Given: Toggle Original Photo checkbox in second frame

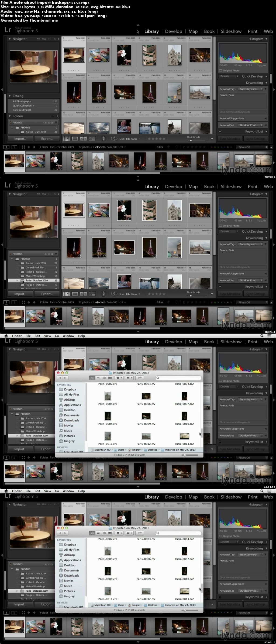Looking at the screenshot, I should [x=220, y=226].
